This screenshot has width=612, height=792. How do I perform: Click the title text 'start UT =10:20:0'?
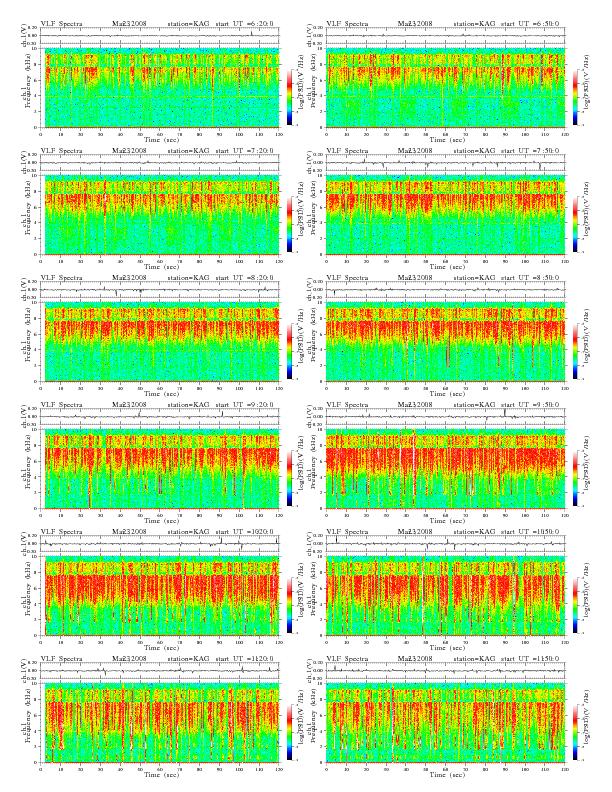tap(246, 531)
